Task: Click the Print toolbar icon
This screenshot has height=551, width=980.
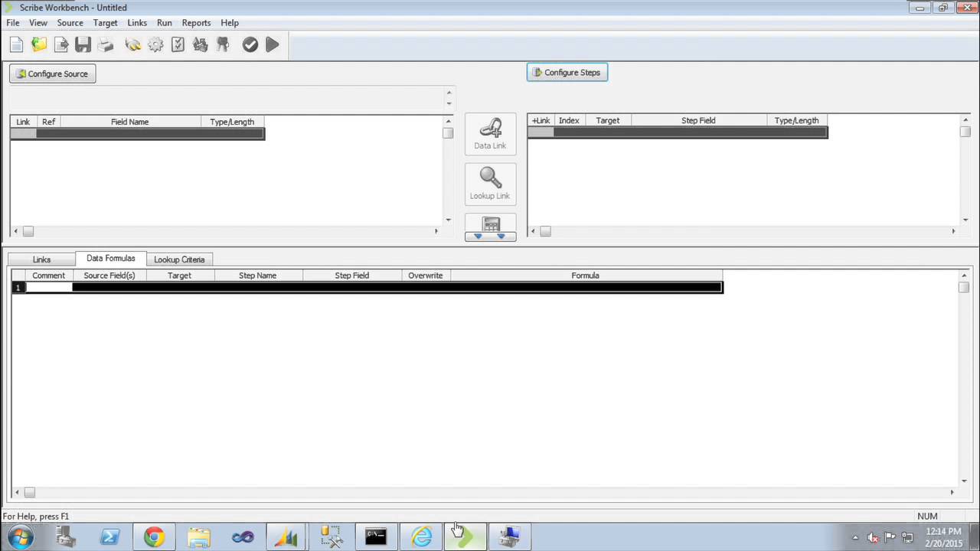Action: tap(106, 45)
